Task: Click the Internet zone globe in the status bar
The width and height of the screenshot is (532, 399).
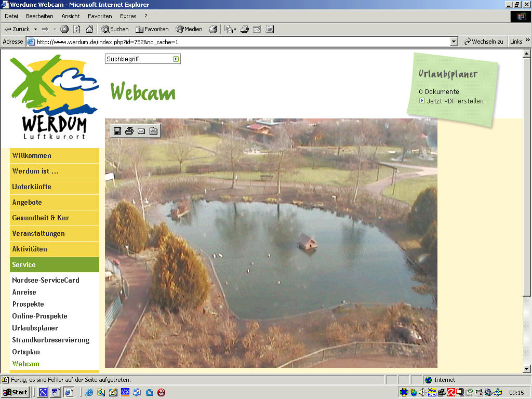Action: pyautogui.click(x=429, y=380)
